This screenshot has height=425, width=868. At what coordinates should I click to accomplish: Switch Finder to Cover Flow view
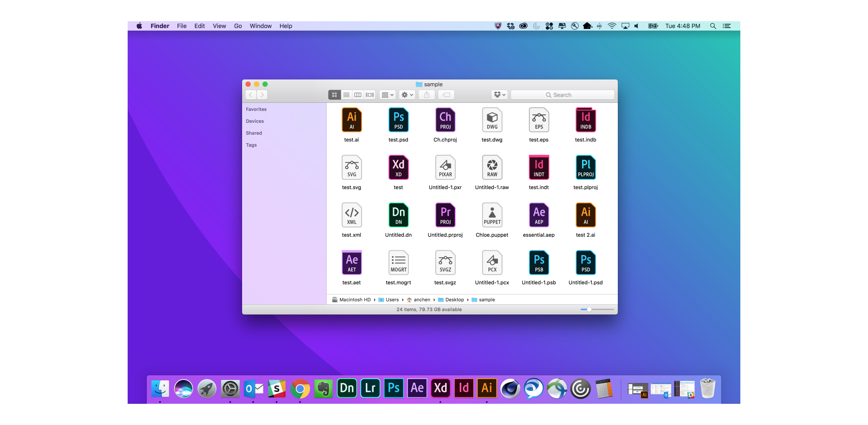(370, 95)
